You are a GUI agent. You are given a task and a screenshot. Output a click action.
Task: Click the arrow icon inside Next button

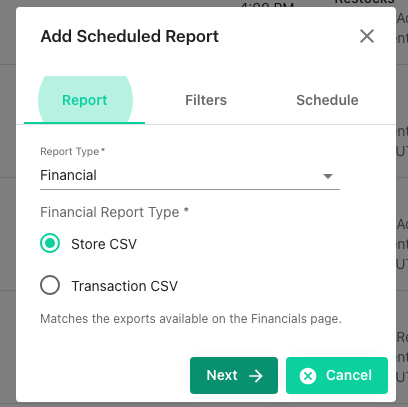point(256,376)
